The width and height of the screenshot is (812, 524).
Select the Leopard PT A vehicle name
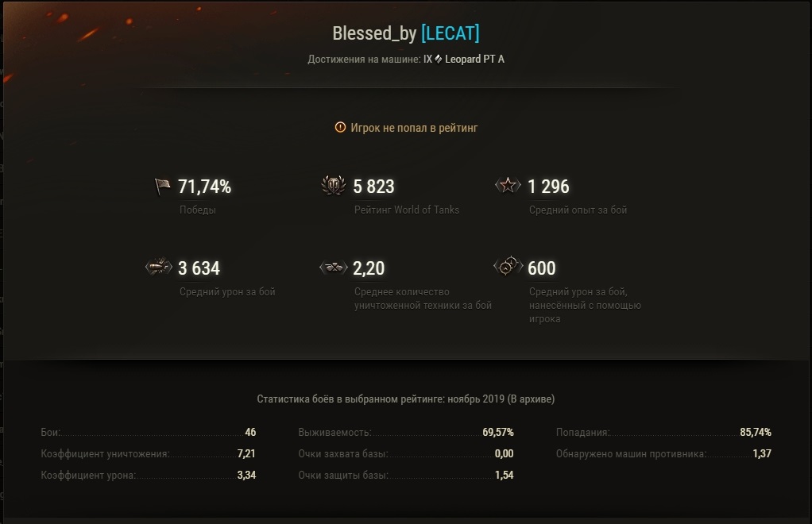click(x=474, y=60)
